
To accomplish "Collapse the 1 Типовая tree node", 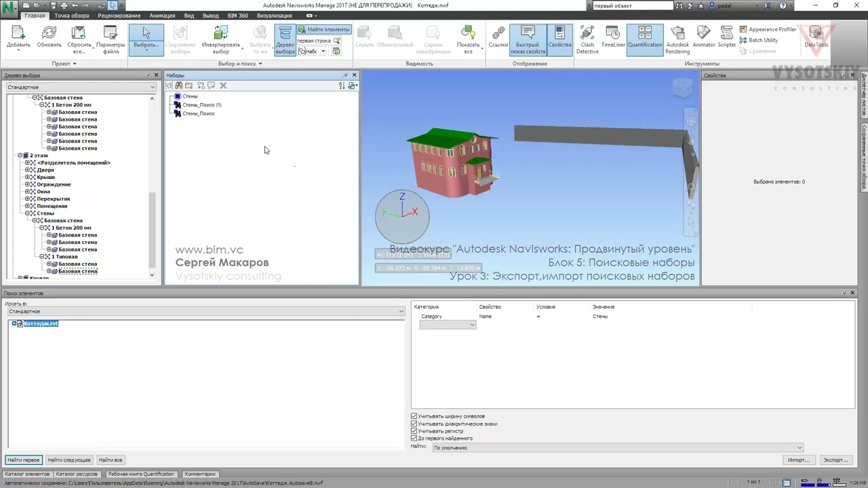I will [42, 257].
